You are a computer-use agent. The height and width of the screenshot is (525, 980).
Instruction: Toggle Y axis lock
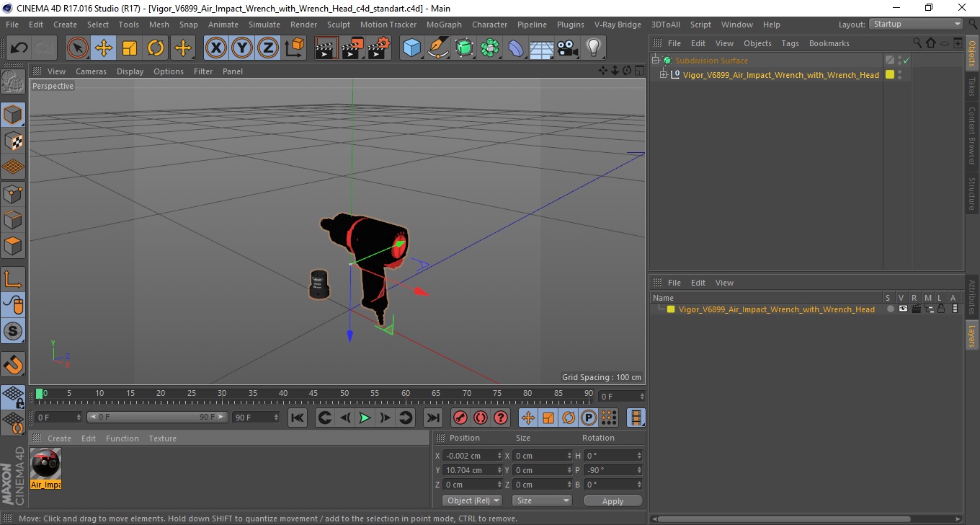coord(242,48)
